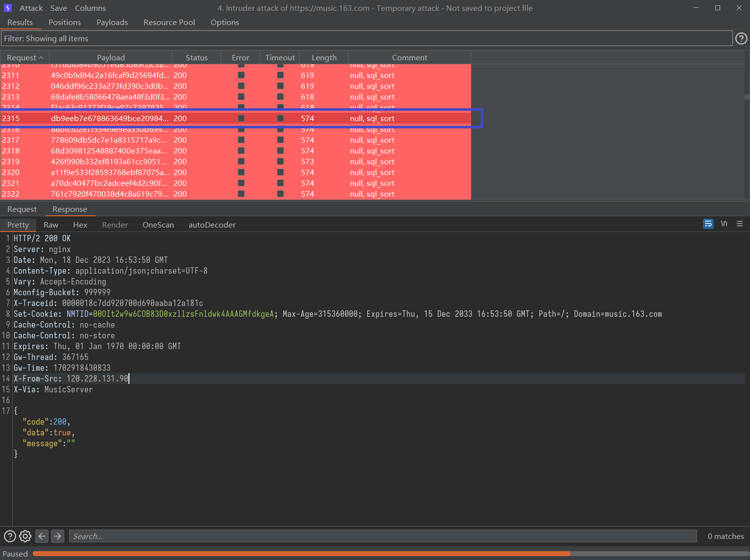The height and width of the screenshot is (560, 750).
Task: Go to next search match arrow
Action: click(x=58, y=536)
